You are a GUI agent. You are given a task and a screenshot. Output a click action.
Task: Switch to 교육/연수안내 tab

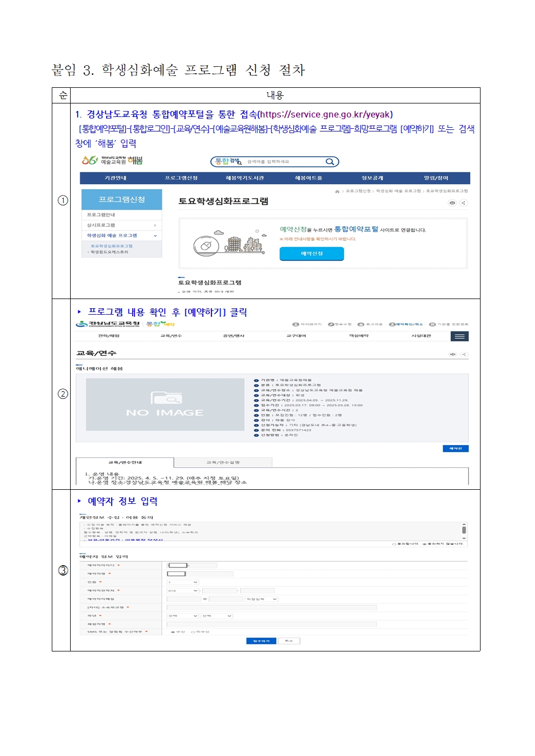pyautogui.click(x=125, y=463)
